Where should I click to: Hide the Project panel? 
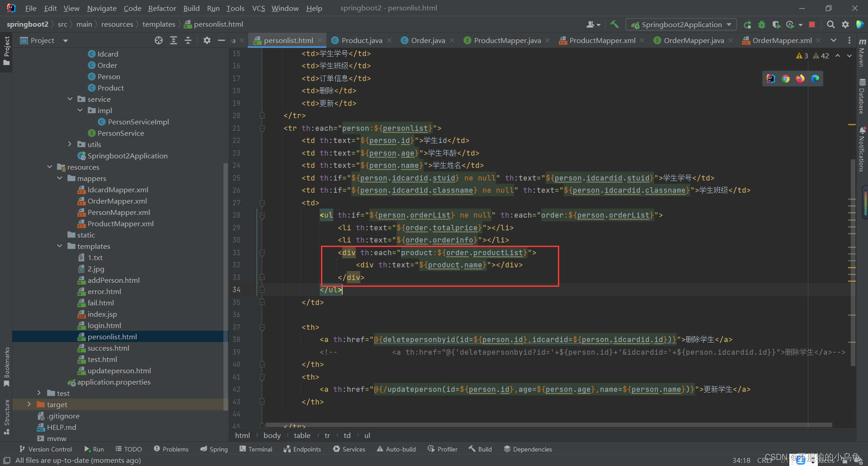(x=222, y=40)
